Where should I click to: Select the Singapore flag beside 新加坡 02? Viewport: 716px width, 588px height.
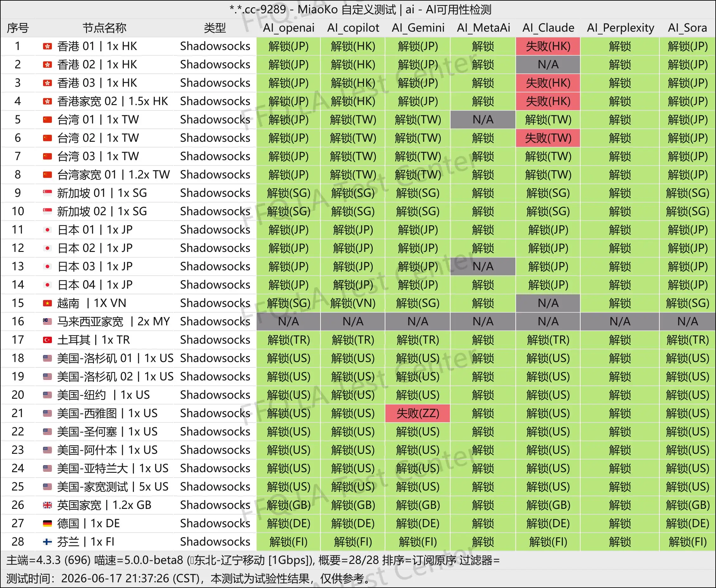click(47, 211)
